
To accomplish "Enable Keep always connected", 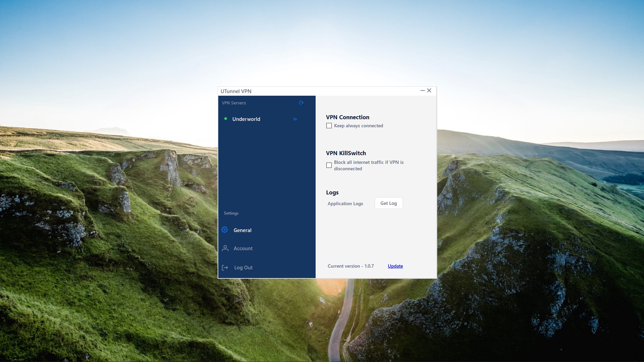I will (x=329, y=126).
